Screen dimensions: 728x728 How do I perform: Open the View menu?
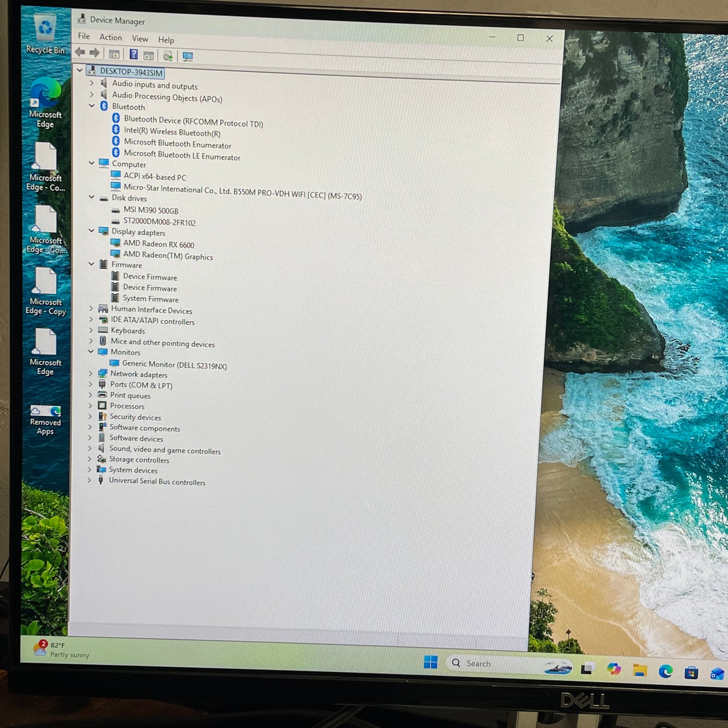tap(140, 39)
